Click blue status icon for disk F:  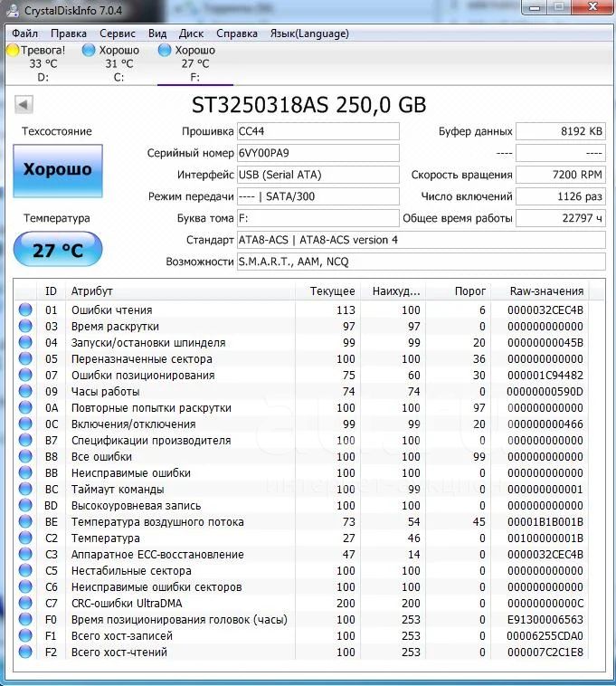165,51
